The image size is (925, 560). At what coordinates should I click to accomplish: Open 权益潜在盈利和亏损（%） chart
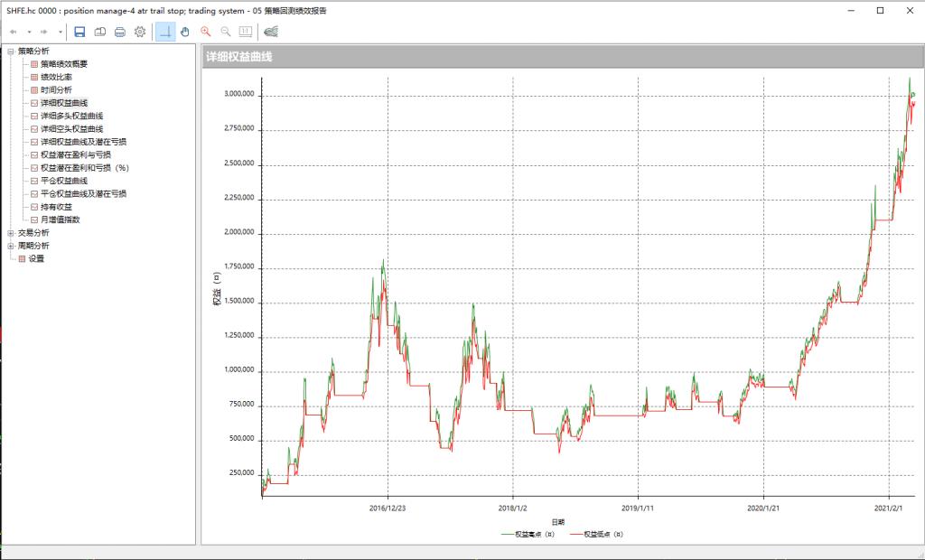[x=84, y=168]
